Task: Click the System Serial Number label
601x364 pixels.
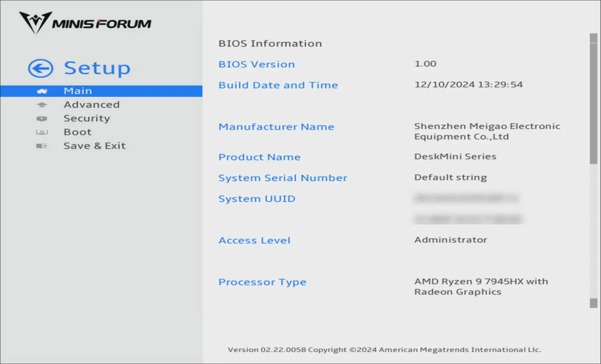Action: point(283,178)
